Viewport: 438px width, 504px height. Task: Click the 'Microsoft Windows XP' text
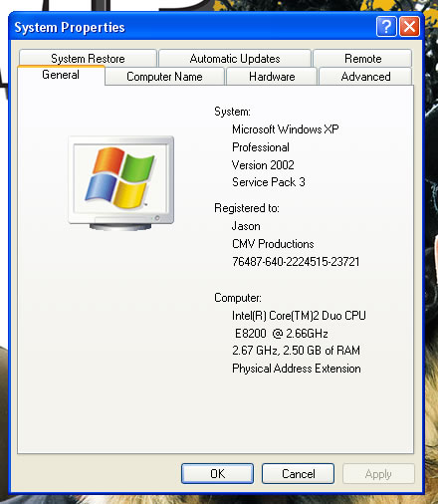(286, 128)
